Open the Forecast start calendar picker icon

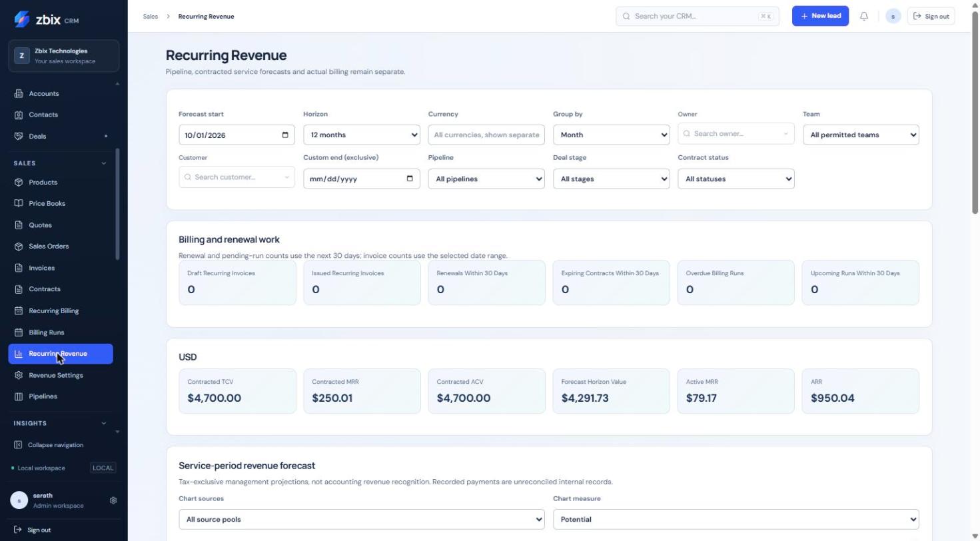[285, 135]
